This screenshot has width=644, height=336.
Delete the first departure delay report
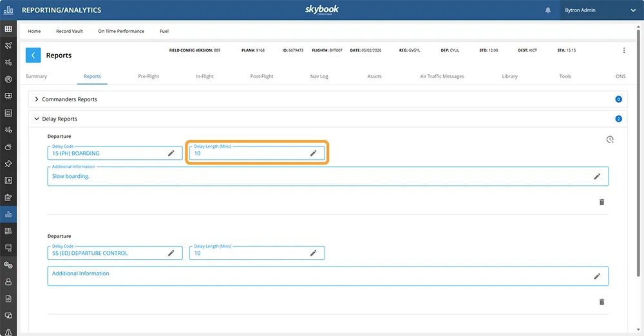[x=601, y=202]
